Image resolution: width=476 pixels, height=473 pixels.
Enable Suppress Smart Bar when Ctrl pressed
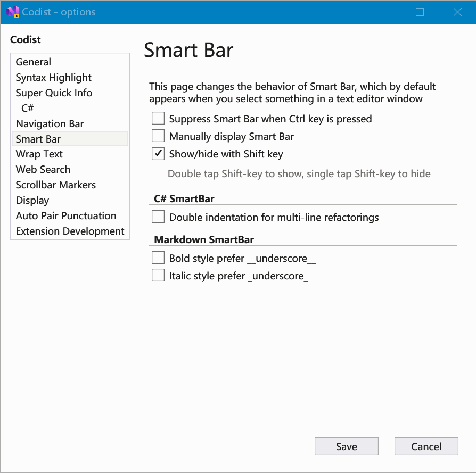(x=158, y=119)
